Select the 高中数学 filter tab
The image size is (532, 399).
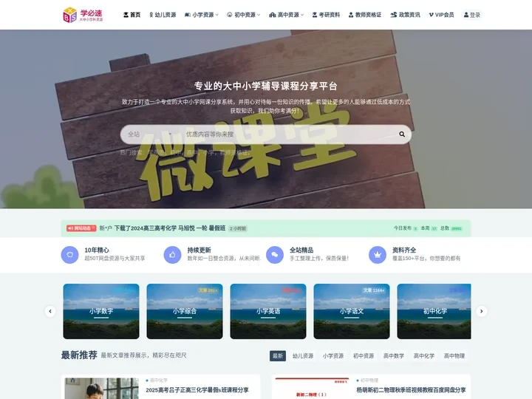tap(394, 356)
